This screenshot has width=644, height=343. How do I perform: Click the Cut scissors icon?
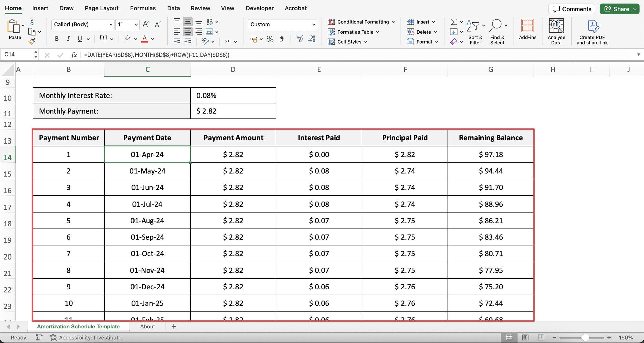[x=32, y=22]
